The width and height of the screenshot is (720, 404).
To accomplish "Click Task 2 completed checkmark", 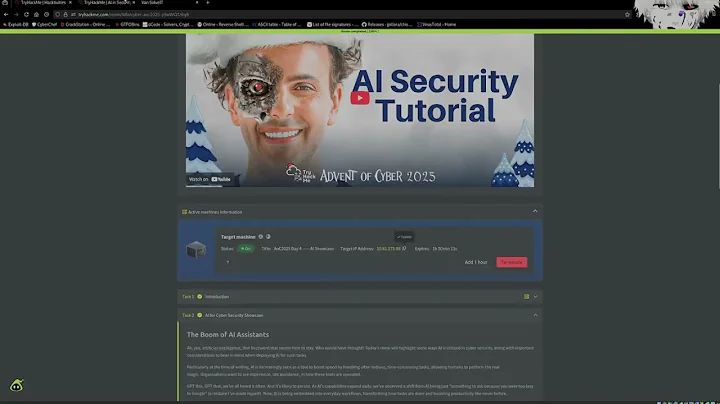I will tap(199, 315).
